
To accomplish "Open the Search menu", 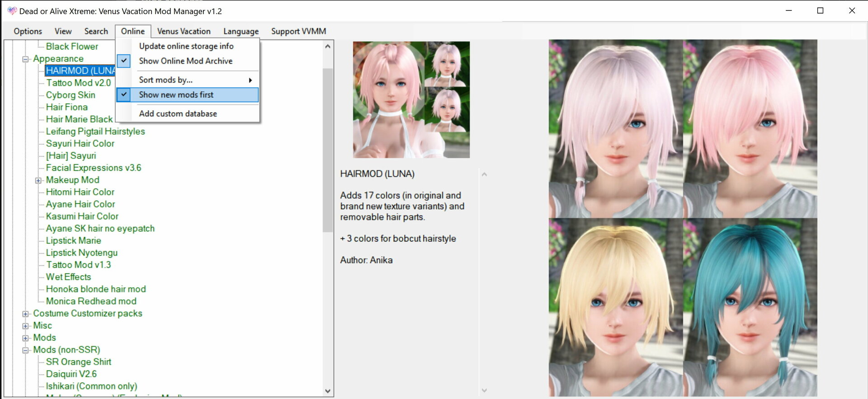I will 96,31.
